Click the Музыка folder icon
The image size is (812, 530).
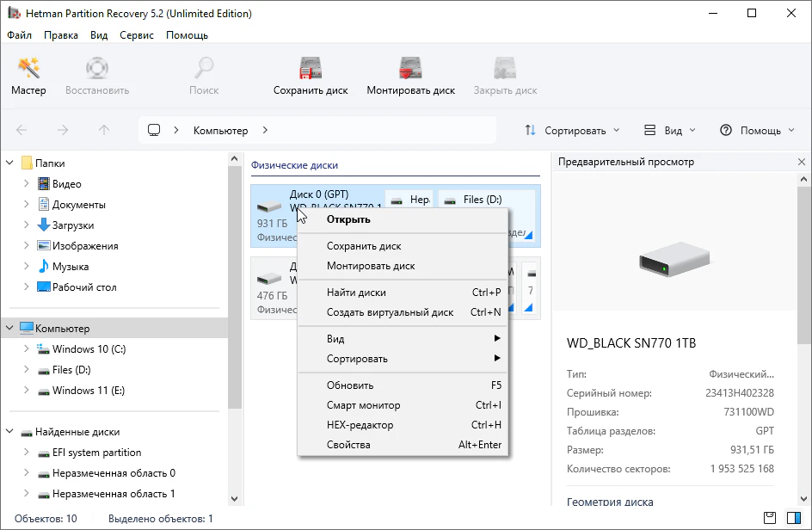click(44, 267)
